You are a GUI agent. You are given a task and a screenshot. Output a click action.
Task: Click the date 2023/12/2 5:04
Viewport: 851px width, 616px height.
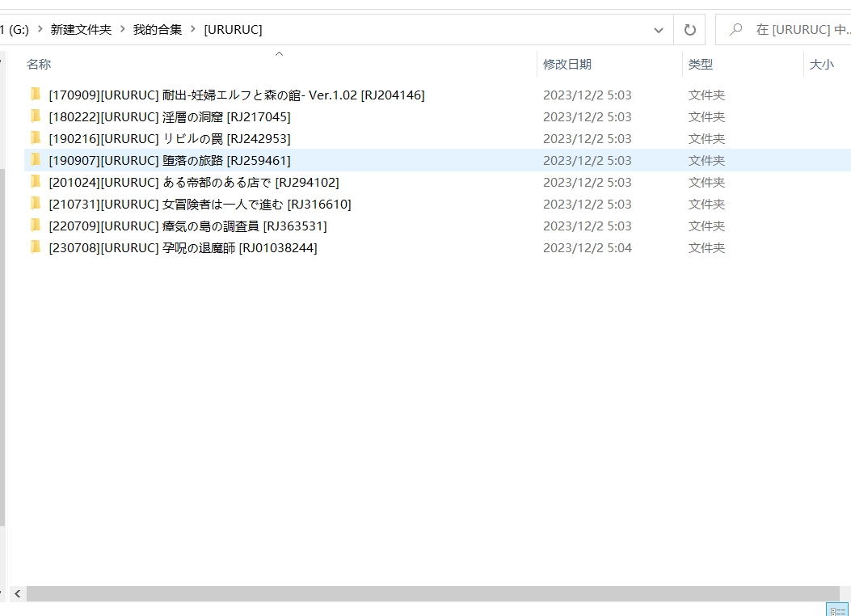point(588,247)
